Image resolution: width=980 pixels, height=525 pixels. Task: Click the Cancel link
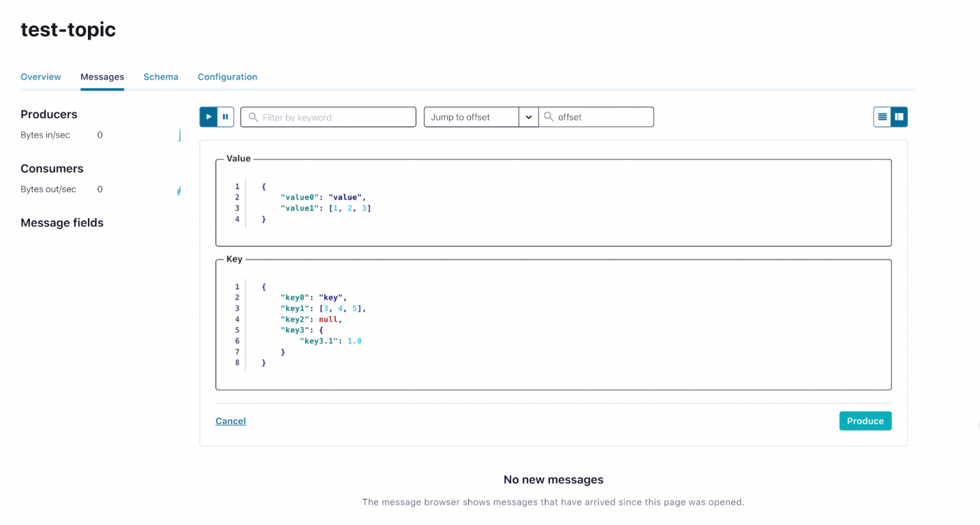230,421
